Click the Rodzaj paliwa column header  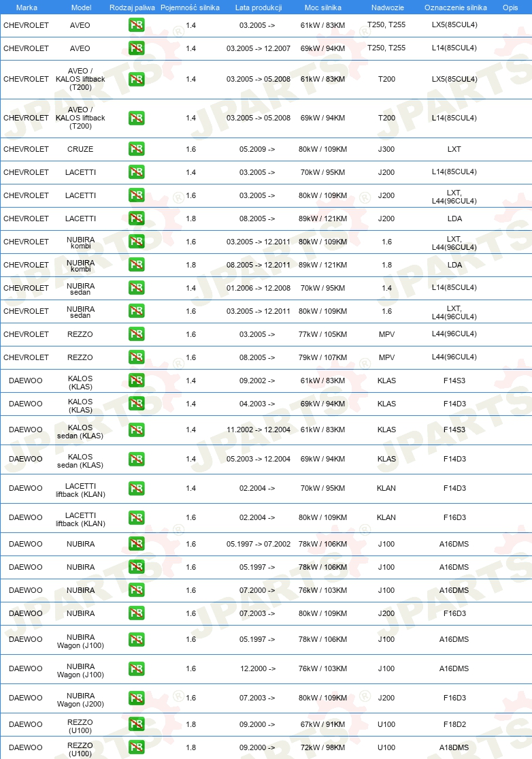[132, 7]
